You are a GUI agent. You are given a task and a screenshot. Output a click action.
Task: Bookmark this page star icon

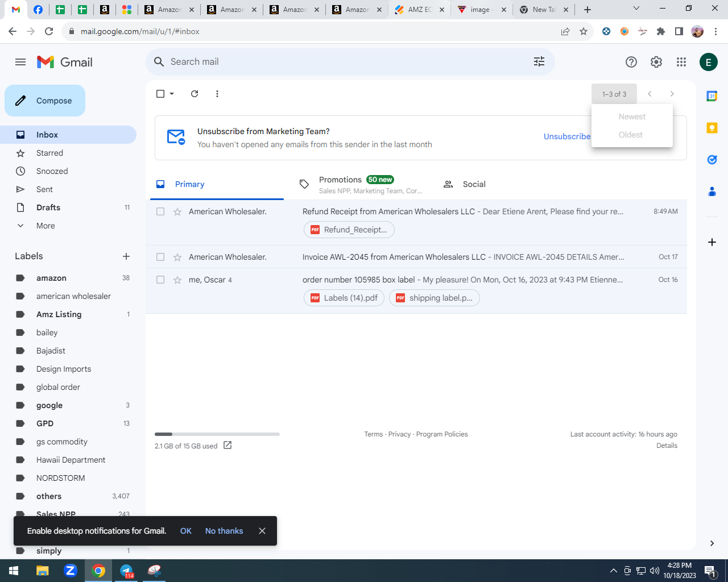coord(584,31)
